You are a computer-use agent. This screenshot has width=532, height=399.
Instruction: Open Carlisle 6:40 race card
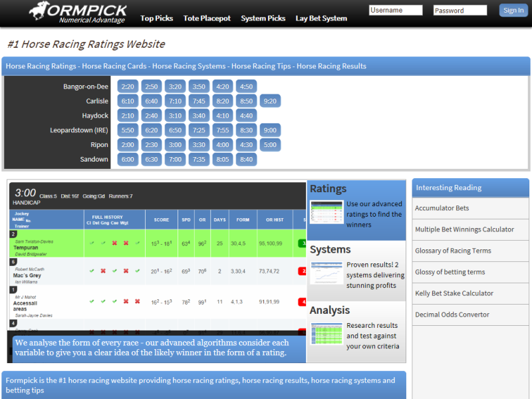[x=152, y=101]
